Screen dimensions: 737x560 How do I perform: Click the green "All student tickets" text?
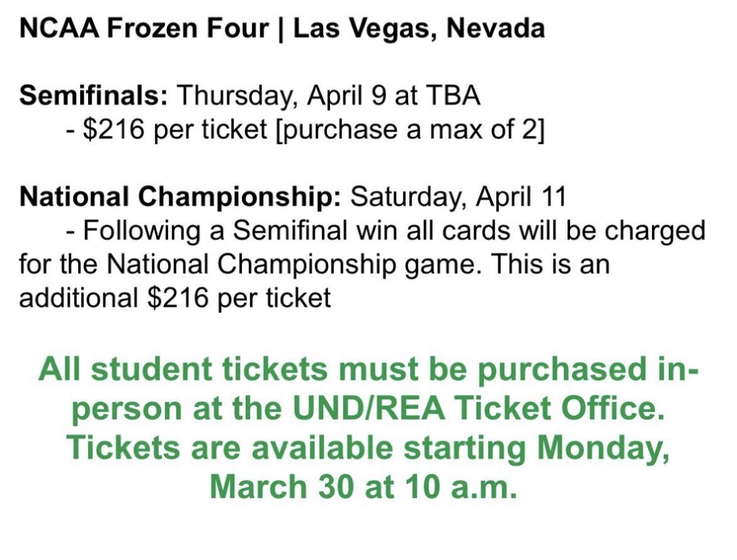183,370
